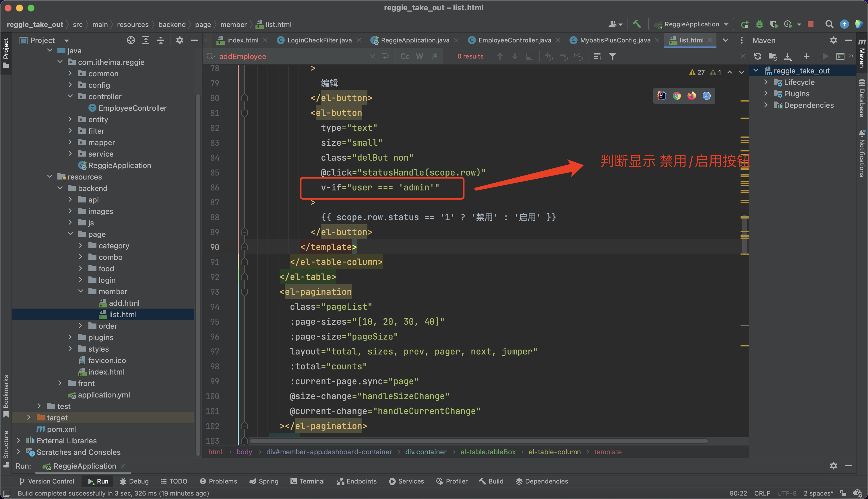868x499 pixels.
Task: Toggle Match Case in search bar
Action: (405, 56)
